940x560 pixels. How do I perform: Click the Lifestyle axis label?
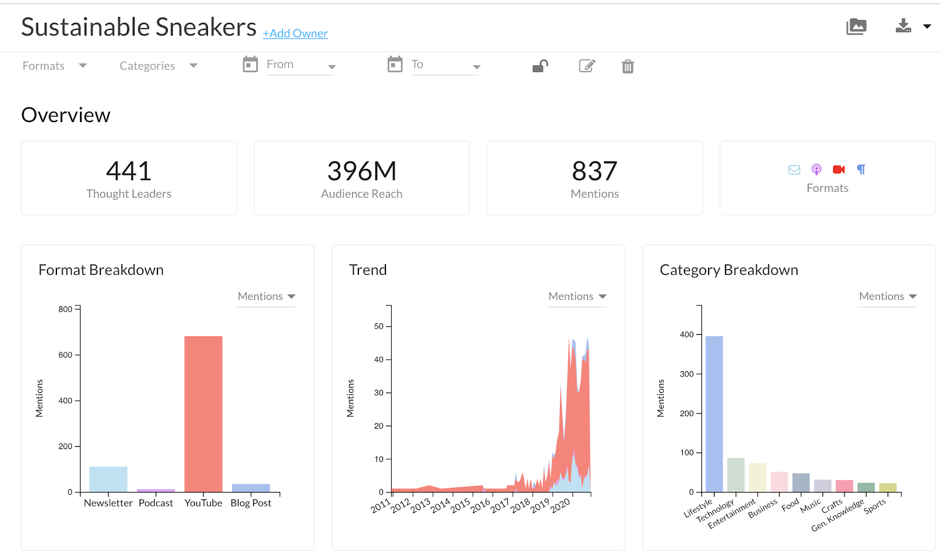[x=698, y=508]
